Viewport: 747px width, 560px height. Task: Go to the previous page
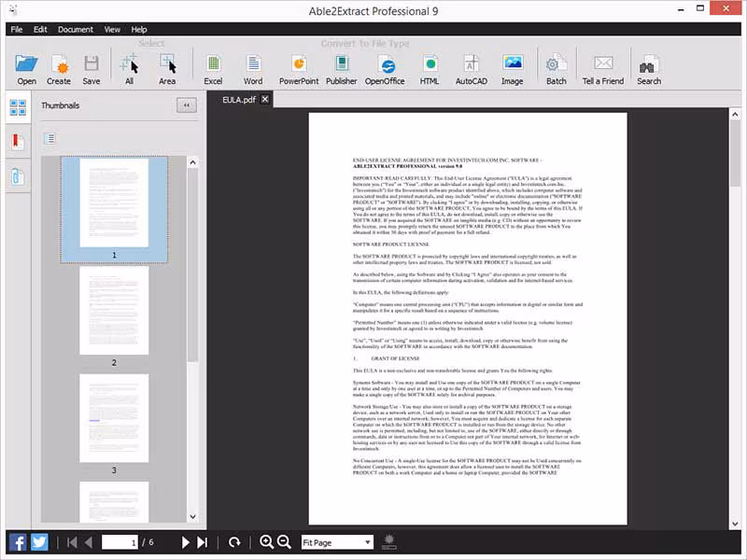(88, 542)
